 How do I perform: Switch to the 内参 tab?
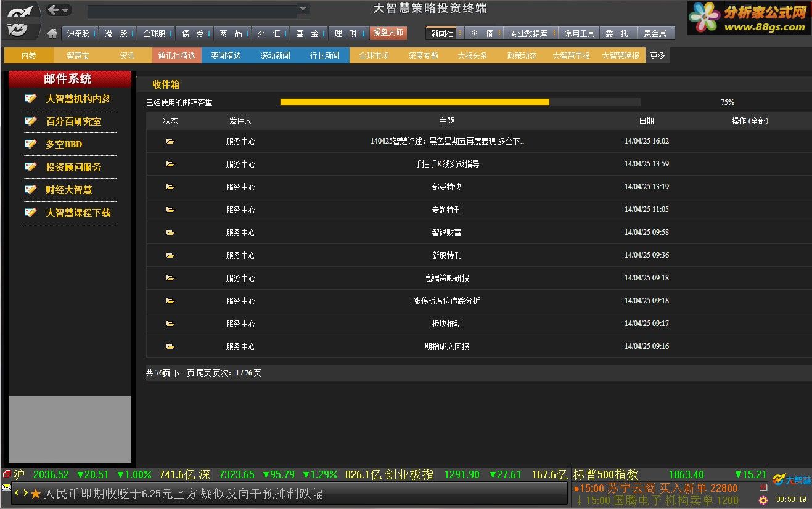29,55
